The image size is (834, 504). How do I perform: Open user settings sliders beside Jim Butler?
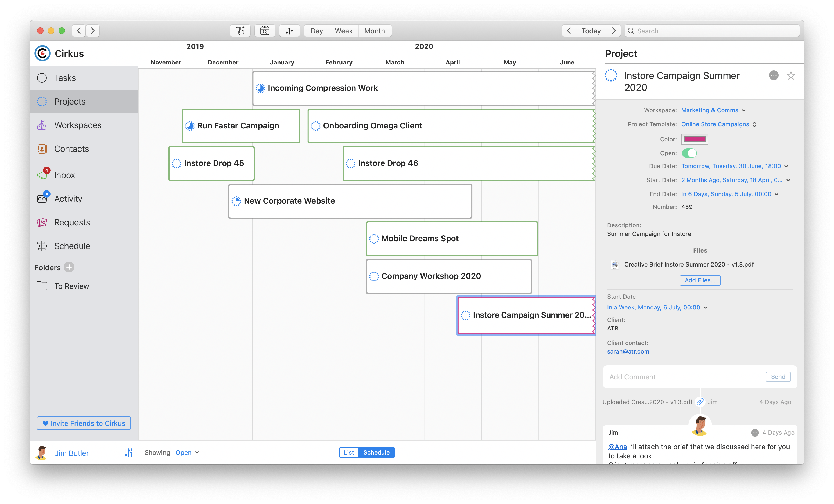point(129,453)
